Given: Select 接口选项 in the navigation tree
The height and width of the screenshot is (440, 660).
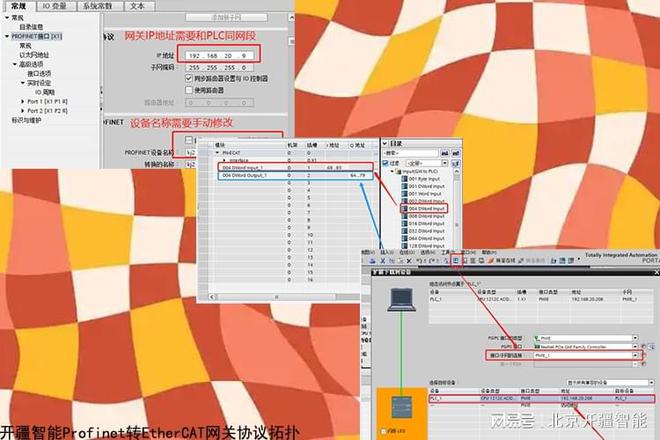Looking at the screenshot, I should coord(39,73).
